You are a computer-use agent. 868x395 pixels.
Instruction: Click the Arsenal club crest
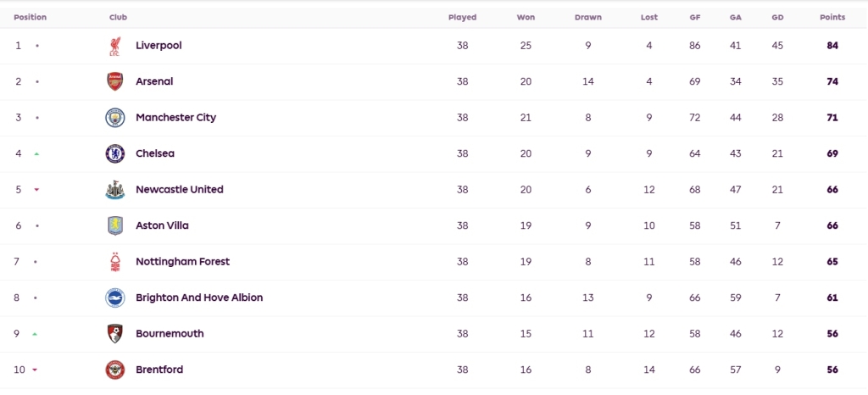pyautogui.click(x=114, y=81)
